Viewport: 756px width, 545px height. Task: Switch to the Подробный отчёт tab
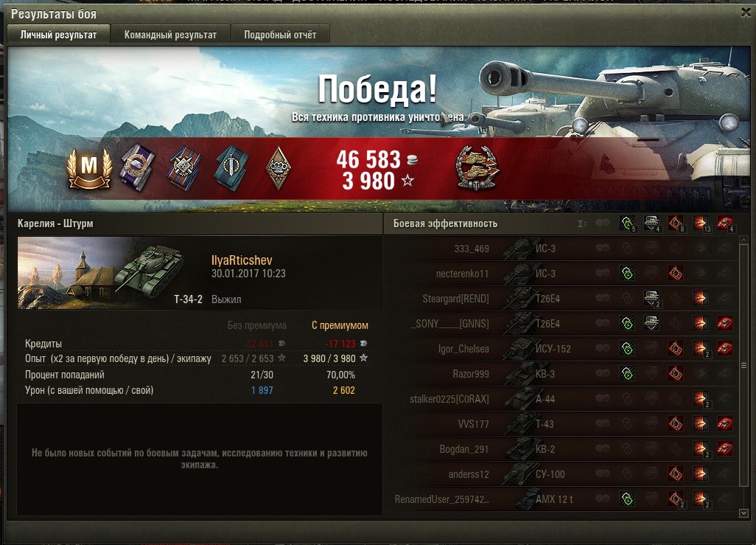280,35
